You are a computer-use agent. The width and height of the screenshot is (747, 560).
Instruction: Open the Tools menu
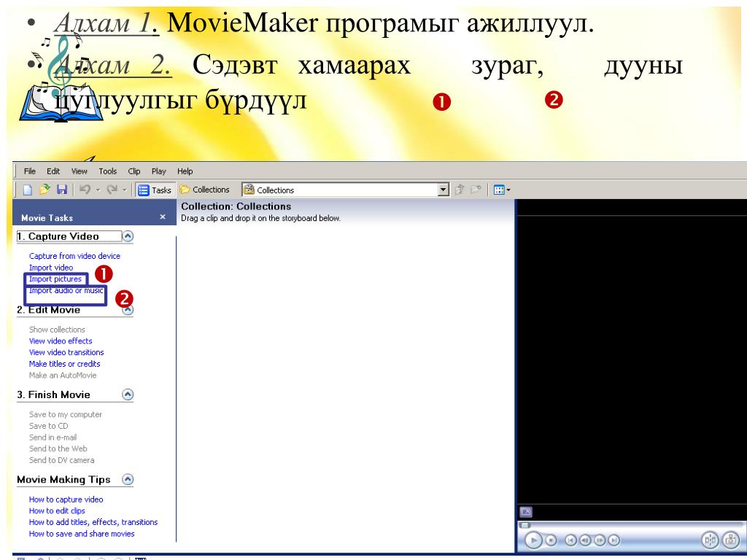click(x=108, y=171)
